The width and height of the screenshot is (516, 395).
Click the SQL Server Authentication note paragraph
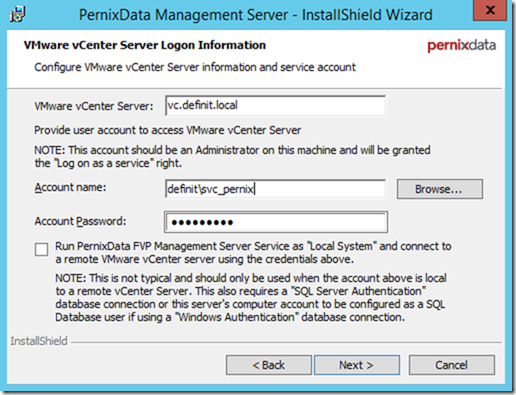pos(251,297)
